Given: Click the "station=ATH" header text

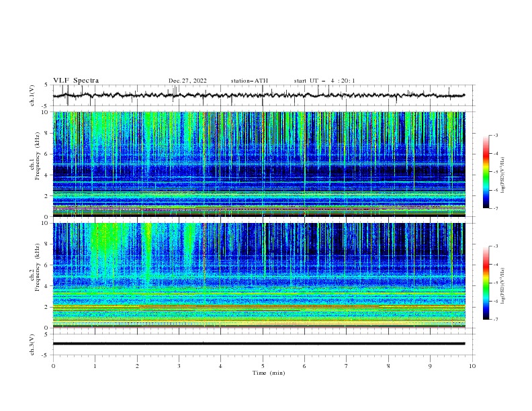Looking at the screenshot, I should coord(249,81).
